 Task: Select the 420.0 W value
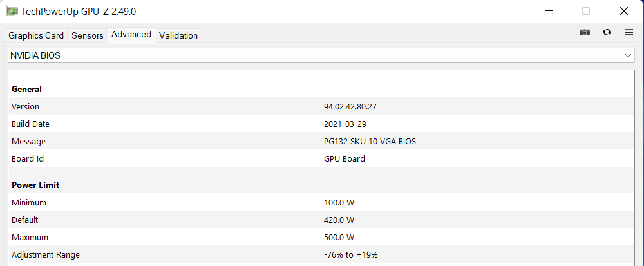click(x=339, y=220)
